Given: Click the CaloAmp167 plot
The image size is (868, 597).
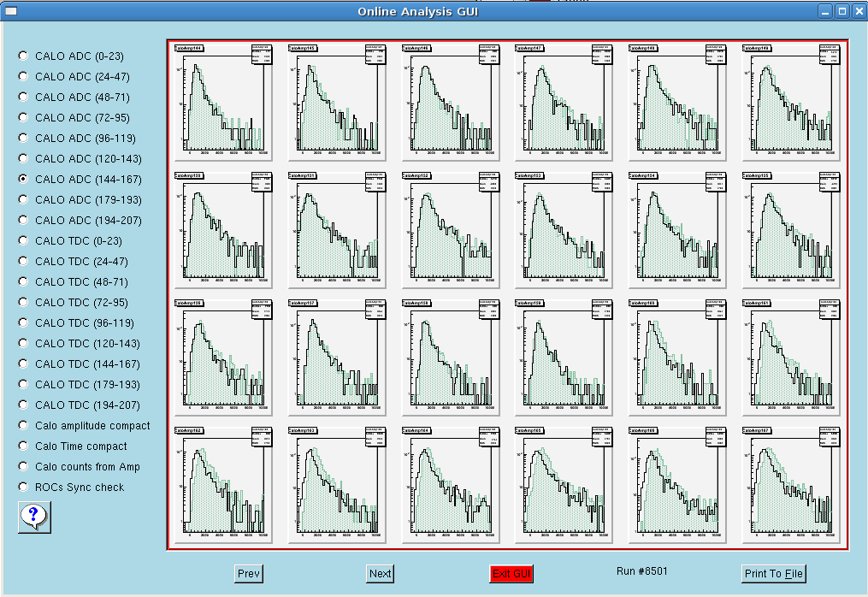Looking at the screenshot, I should (x=791, y=485).
